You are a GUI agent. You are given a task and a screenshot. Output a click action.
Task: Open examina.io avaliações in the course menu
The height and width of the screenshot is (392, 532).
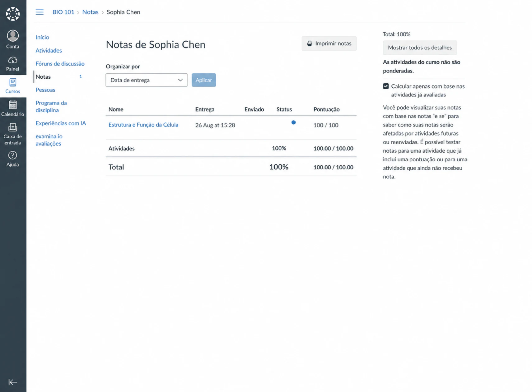coord(49,140)
